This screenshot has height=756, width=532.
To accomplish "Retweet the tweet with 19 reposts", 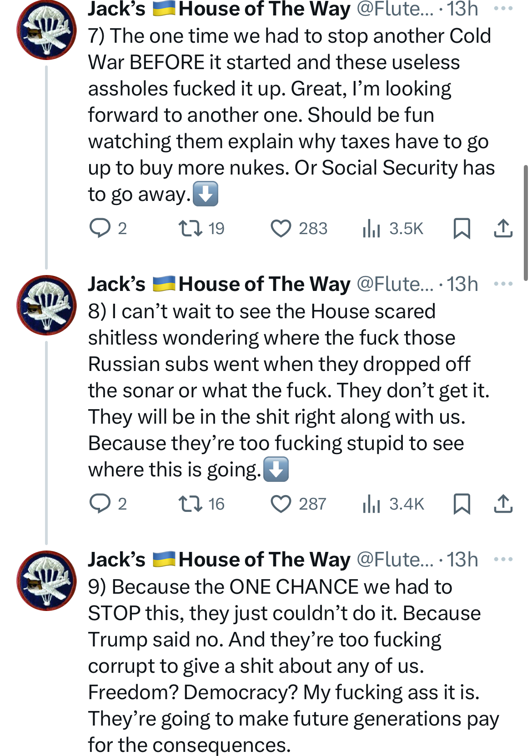I will [x=191, y=228].
